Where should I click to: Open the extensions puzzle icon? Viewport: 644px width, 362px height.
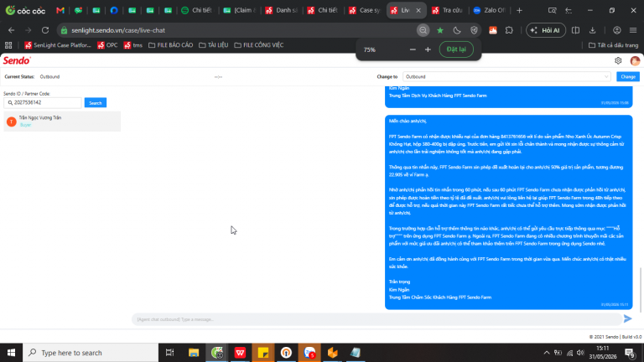[509, 30]
